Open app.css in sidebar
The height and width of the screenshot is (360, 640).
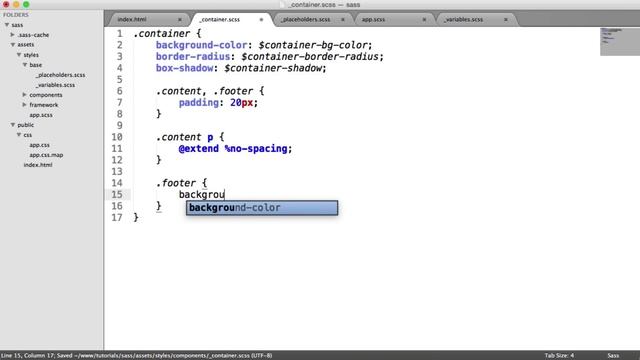(x=40, y=145)
